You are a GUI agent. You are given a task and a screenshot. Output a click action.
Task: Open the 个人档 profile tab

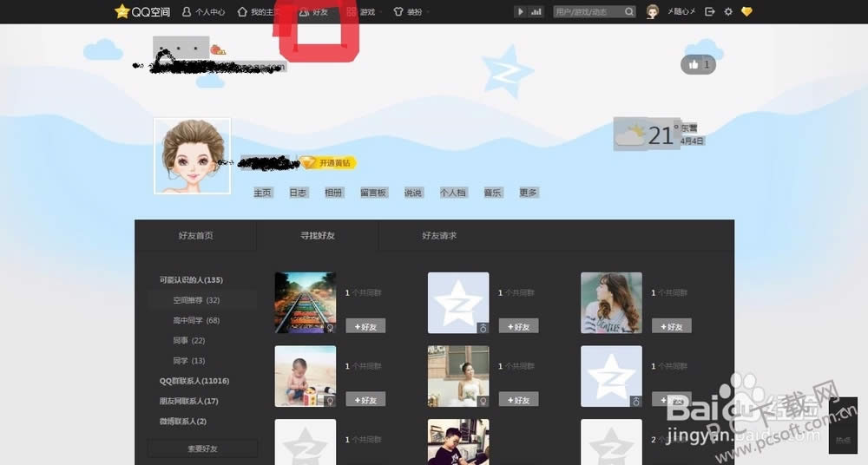453,193
